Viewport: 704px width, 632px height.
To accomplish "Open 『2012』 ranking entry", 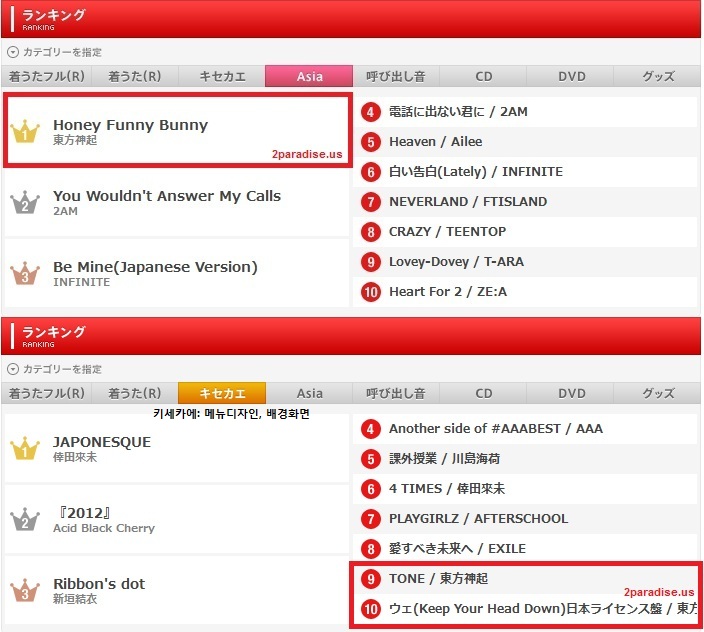I will [x=177, y=519].
